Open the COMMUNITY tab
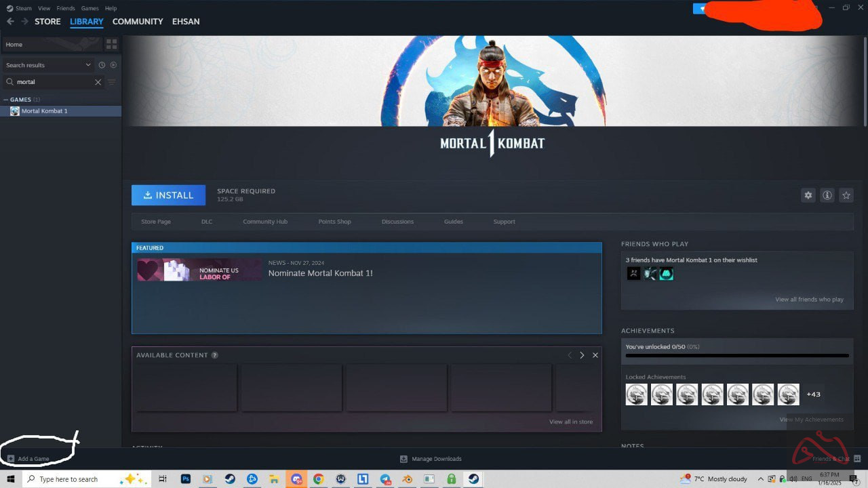Viewport: 868px width, 488px height. pos(138,22)
